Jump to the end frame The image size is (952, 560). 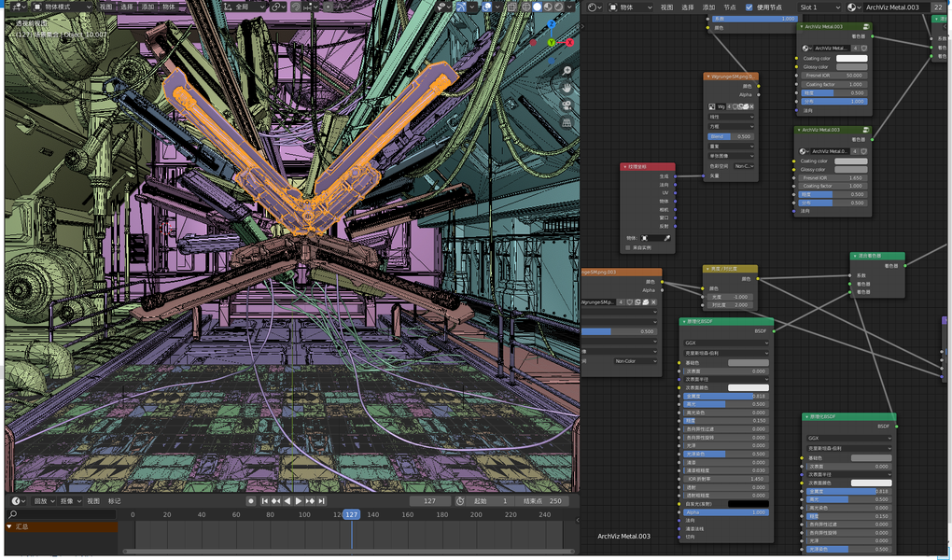(x=321, y=501)
